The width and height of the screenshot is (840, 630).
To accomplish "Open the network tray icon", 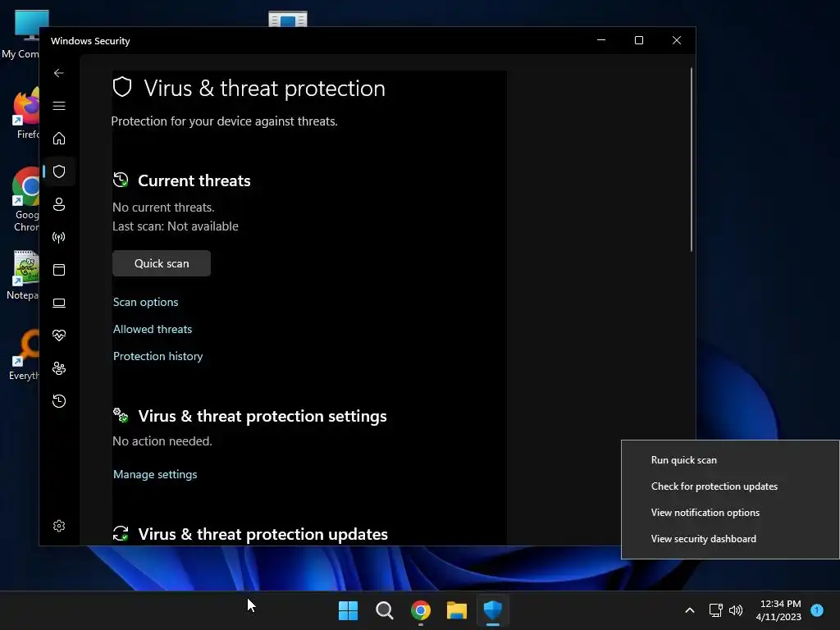I will click(715, 610).
